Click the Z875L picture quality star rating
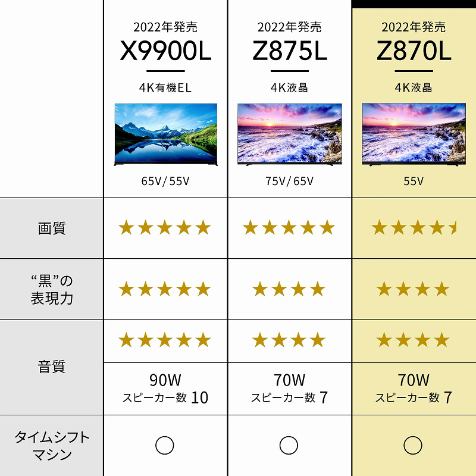 tap(289, 227)
